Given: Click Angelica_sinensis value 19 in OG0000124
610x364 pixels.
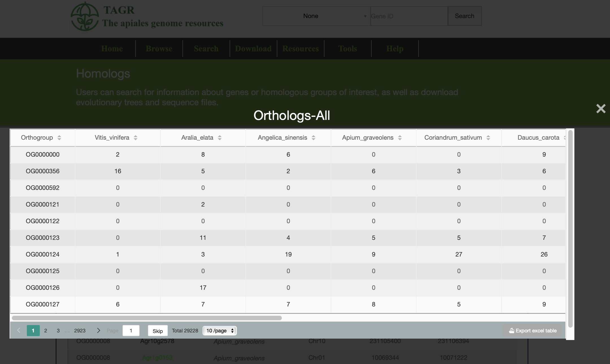Looking at the screenshot, I should pyautogui.click(x=288, y=255).
